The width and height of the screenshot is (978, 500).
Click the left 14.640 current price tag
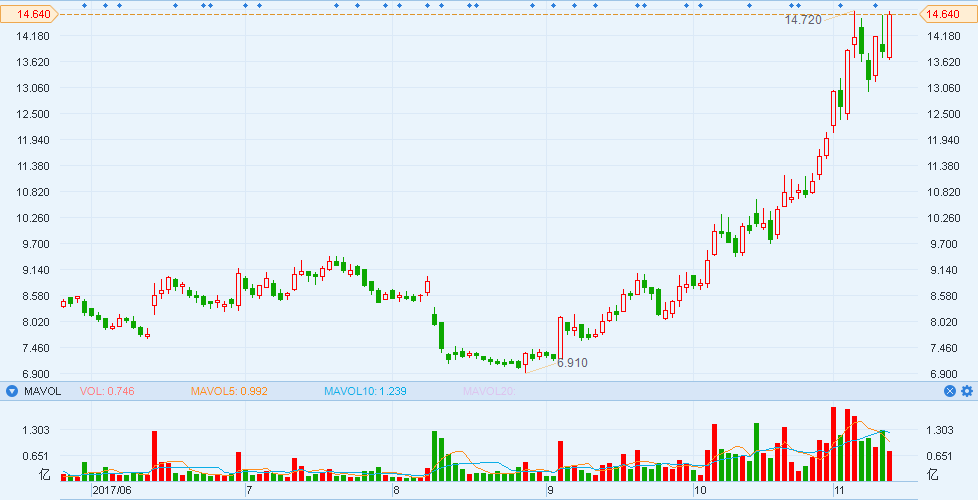click(x=29, y=14)
